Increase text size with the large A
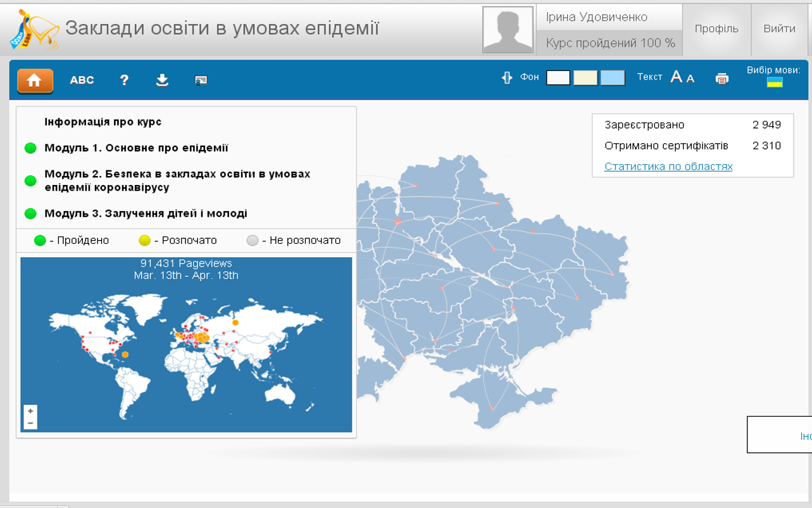 pos(677,77)
